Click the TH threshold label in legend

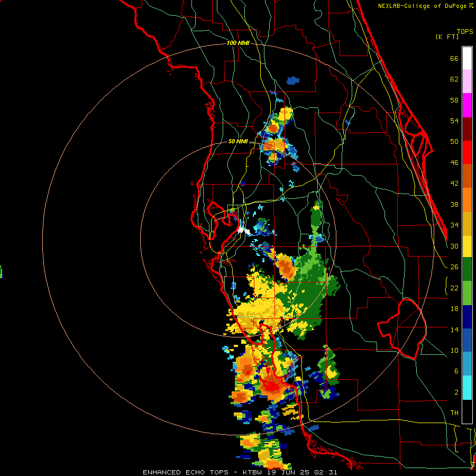coord(454,413)
